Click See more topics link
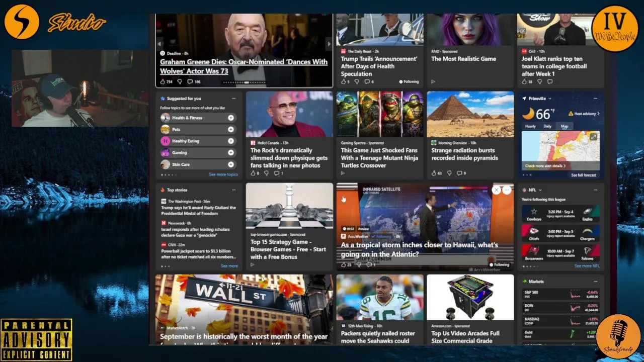The image size is (644, 362). click(223, 174)
